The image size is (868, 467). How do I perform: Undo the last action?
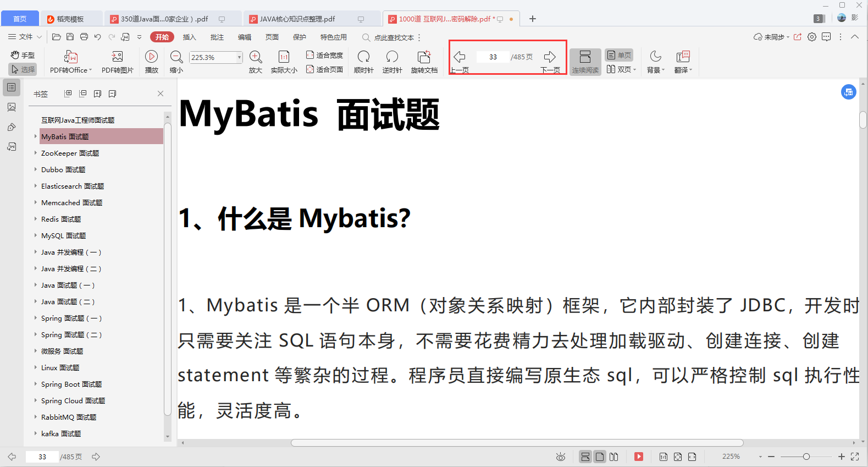pos(98,37)
